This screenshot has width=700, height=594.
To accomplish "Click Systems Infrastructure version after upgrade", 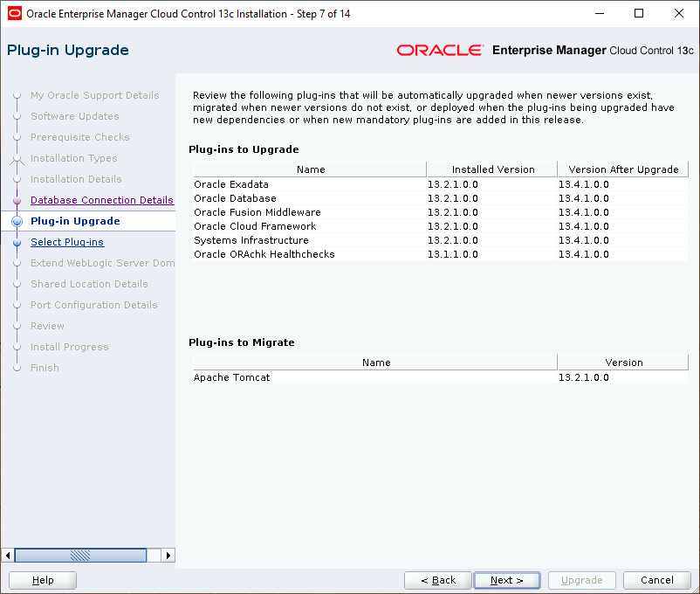I will (x=584, y=240).
